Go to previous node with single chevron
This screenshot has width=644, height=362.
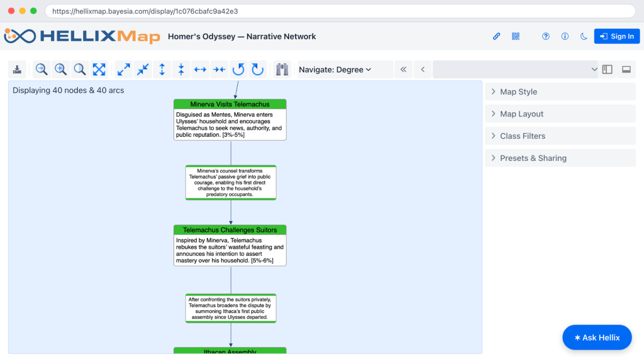[x=423, y=69]
